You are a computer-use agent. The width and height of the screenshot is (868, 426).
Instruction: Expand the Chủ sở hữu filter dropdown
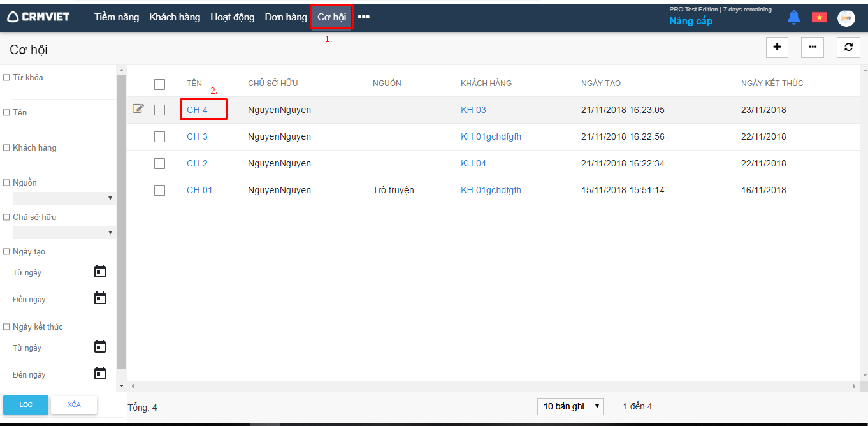(x=64, y=233)
